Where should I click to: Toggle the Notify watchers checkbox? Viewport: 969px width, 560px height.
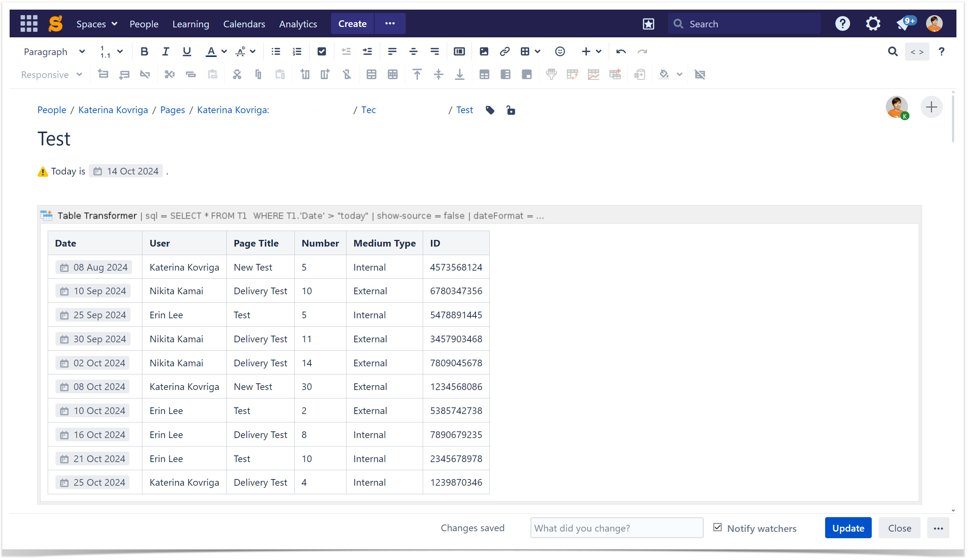click(718, 527)
